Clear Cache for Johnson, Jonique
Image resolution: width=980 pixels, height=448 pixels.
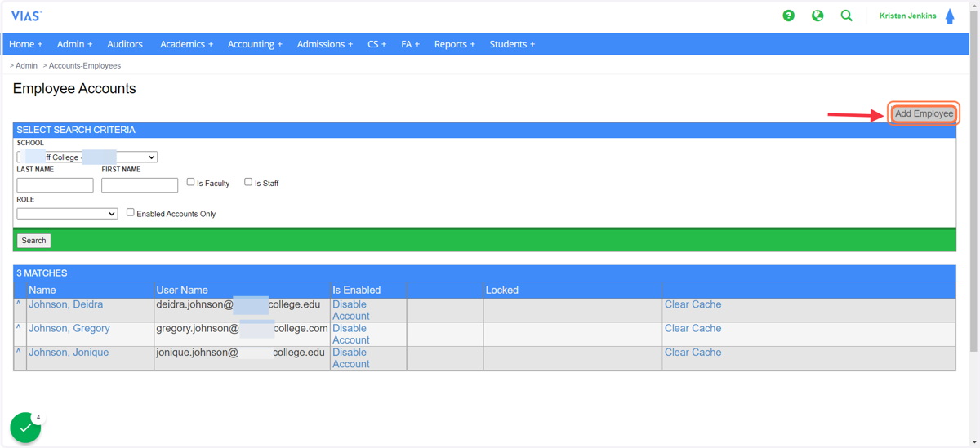pos(693,353)
